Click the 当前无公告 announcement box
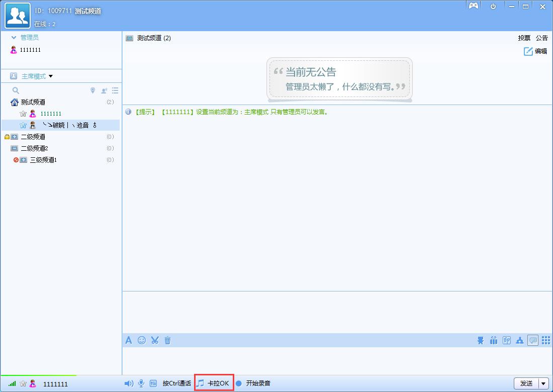553x392 pixels. [339, 79]
